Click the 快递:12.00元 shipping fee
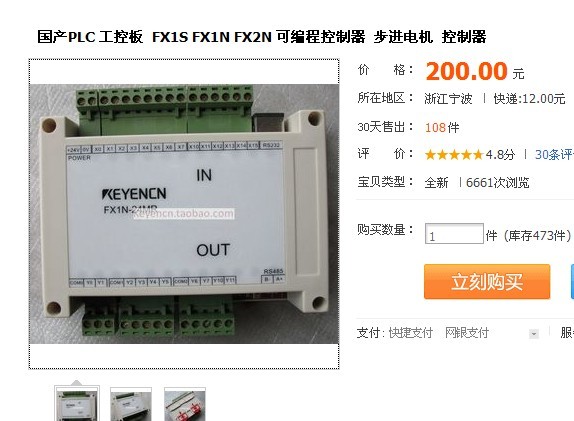The image size is (574, 421). pyautogui.click(x=529, y=98)
